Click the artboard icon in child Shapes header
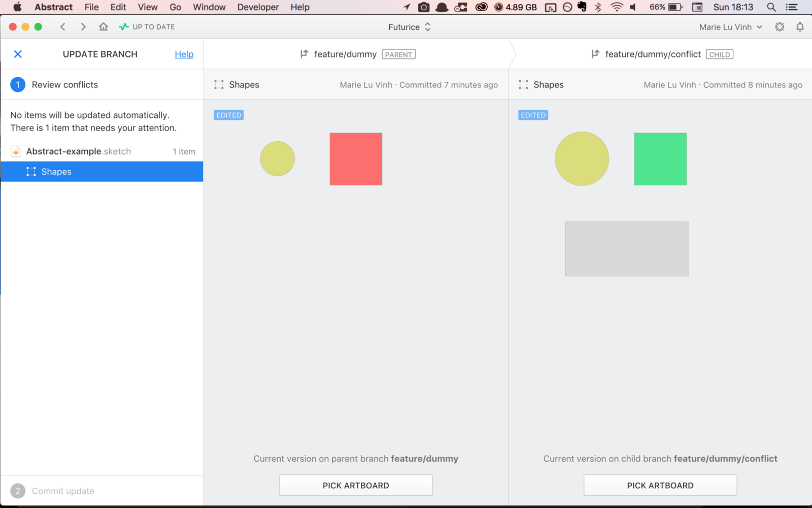812x508 pixels. click(523, 85)
